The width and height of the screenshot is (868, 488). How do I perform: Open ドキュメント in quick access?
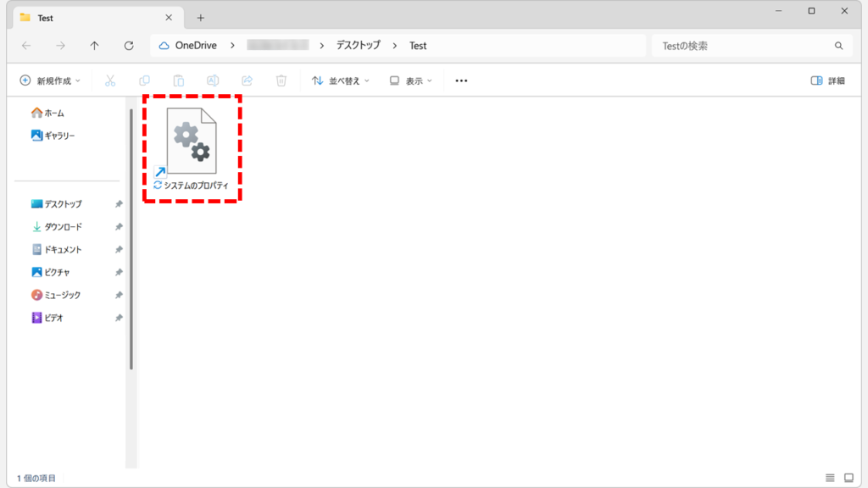pyautogui.click(x=57, y=250)
